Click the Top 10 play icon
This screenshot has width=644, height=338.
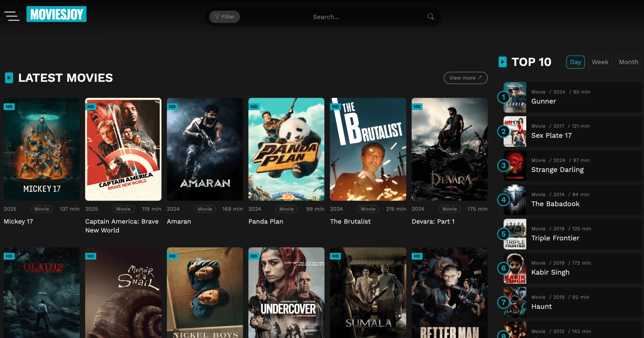pos(502,62)
